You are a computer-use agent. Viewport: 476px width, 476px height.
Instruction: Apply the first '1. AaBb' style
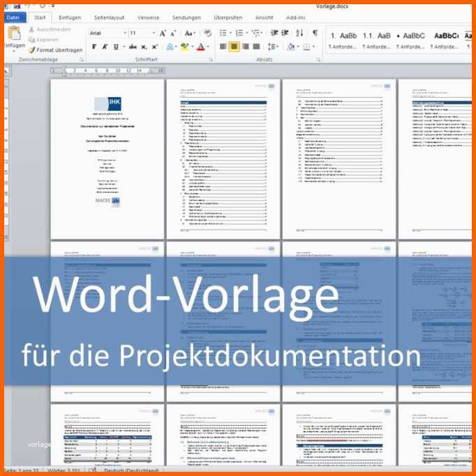click(x=343, y=36)
